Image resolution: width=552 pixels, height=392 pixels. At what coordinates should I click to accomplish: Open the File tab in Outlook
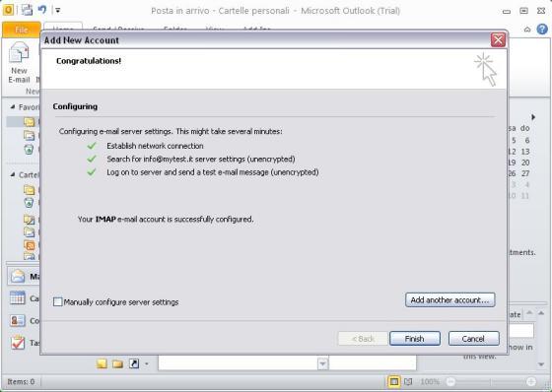coord(21,30)
